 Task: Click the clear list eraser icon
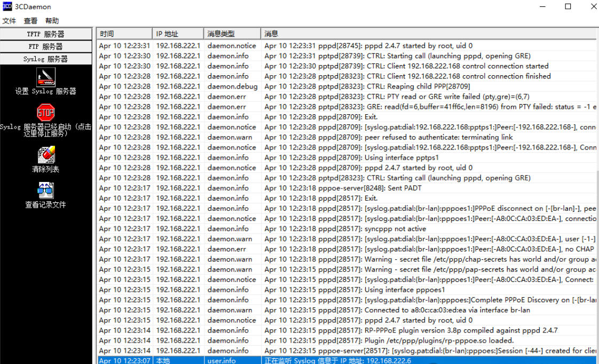46,155
